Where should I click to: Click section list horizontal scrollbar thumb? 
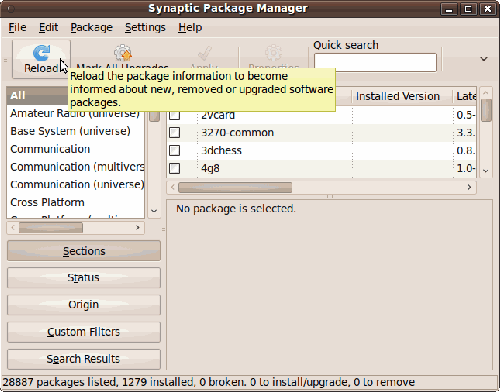51,228
